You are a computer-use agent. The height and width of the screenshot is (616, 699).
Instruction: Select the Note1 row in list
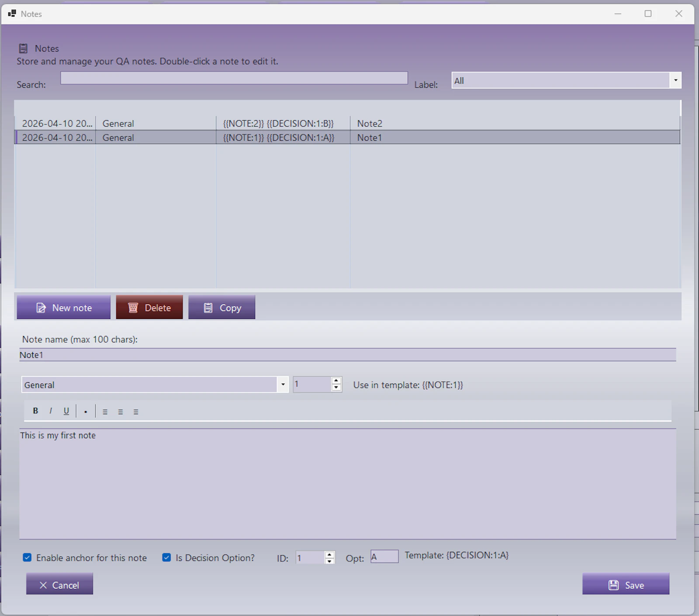tap(348, 137)
